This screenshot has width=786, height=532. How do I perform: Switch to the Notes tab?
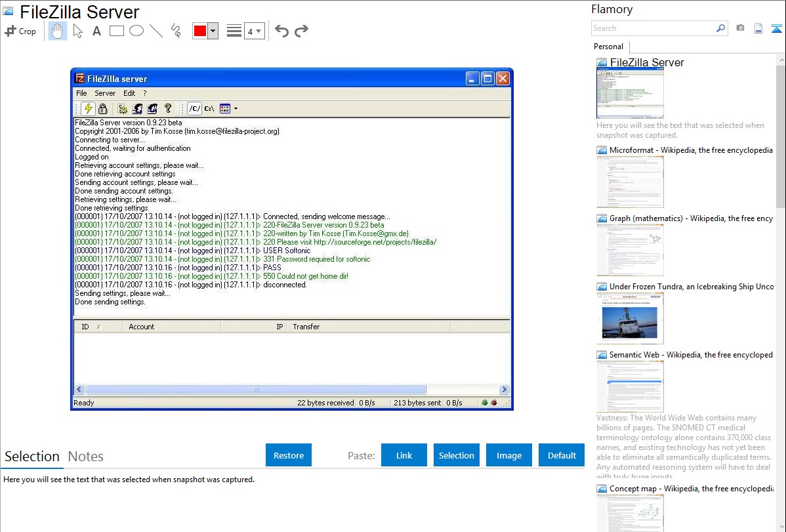[x=86, y=457]
